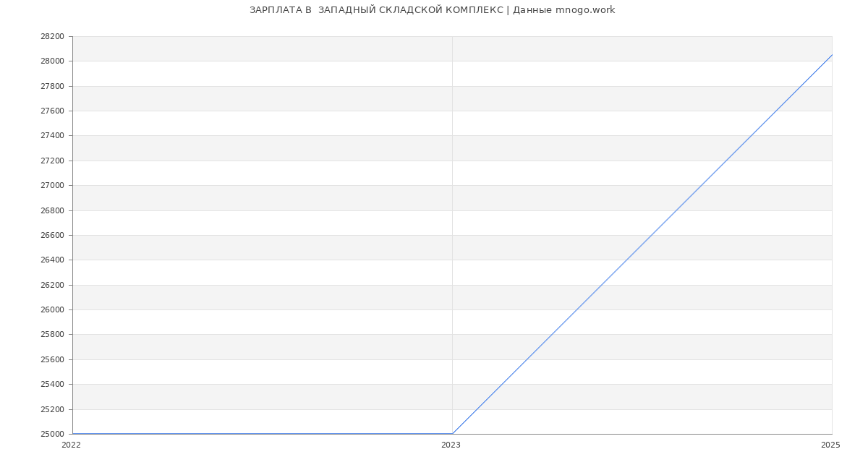
Task: Click the chart title text
Action: 432,10
